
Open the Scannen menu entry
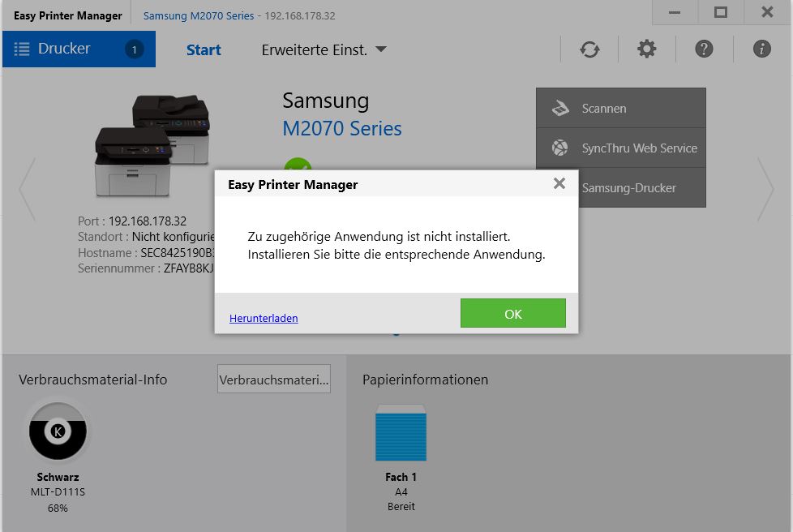pyautogui.click(x=621, y=108)
